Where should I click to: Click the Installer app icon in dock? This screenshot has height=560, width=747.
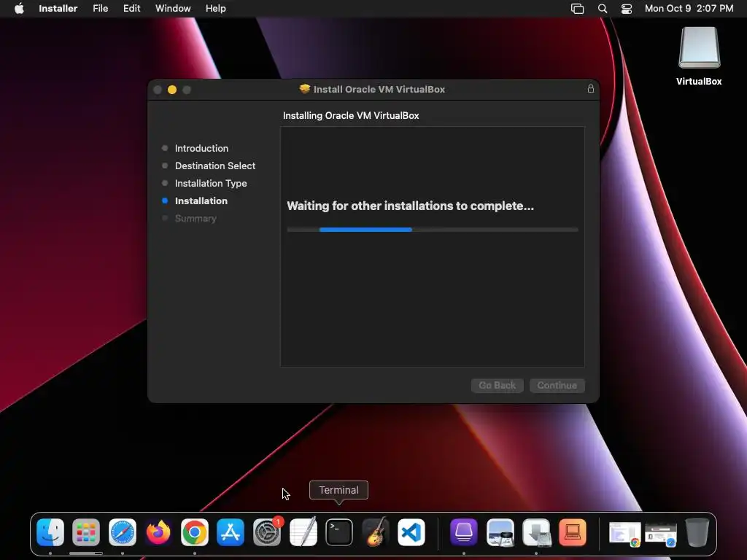click(536, 532)
